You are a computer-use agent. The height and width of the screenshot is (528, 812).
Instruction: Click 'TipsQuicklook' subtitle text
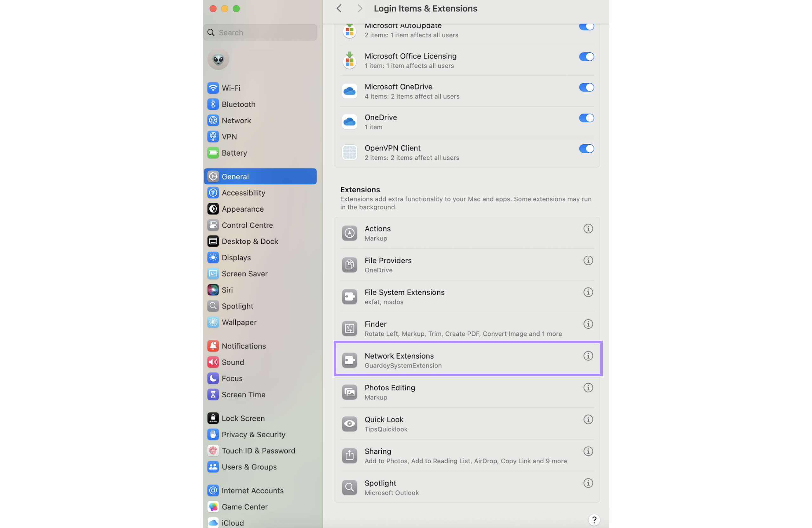click(386, 429)
